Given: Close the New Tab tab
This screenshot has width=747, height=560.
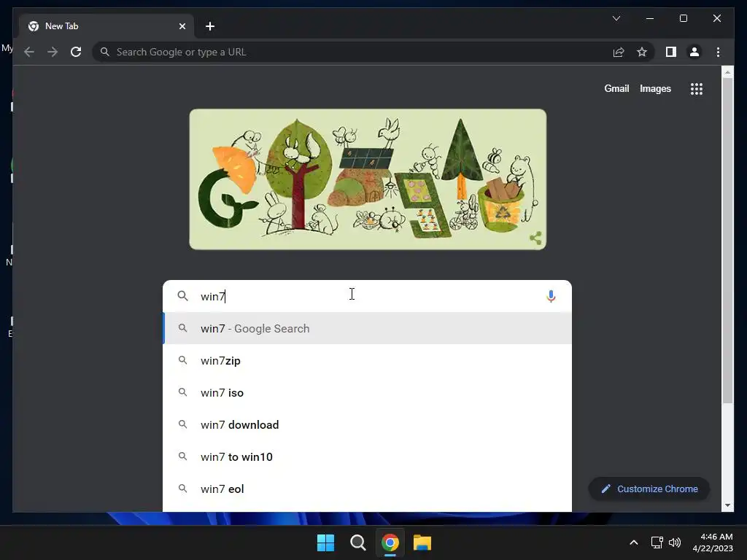Looking at the screenshot, I should point(182,26).
